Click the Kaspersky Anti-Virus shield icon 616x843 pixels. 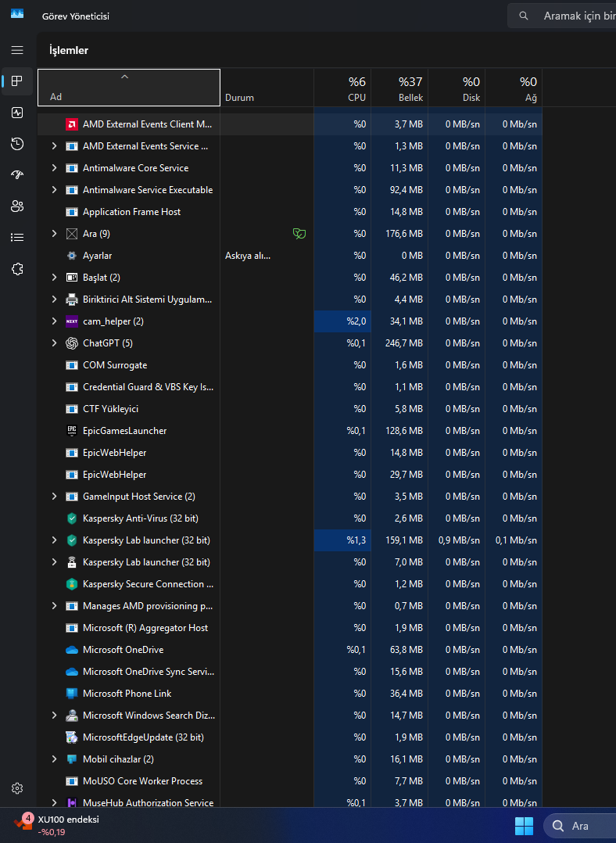(x=71, y=518)
